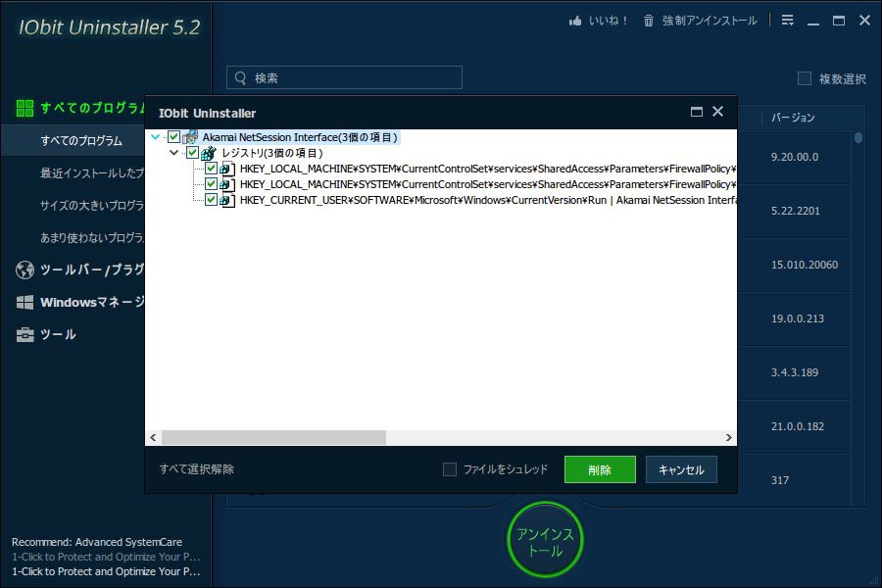The height and width of the screenshot is (588, 882).
Task: Click registry icon of HKEY_CURRENT_USER entry
Action: [x=226, y=200]
